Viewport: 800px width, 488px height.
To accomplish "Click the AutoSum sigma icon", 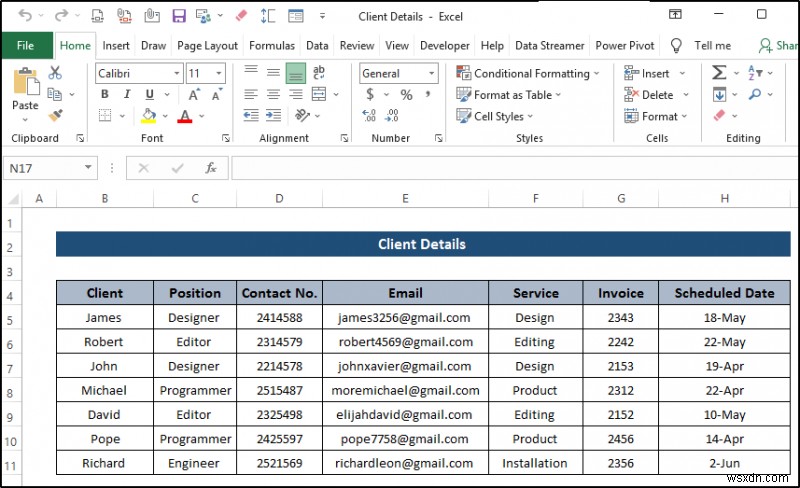I will (719, 72).
